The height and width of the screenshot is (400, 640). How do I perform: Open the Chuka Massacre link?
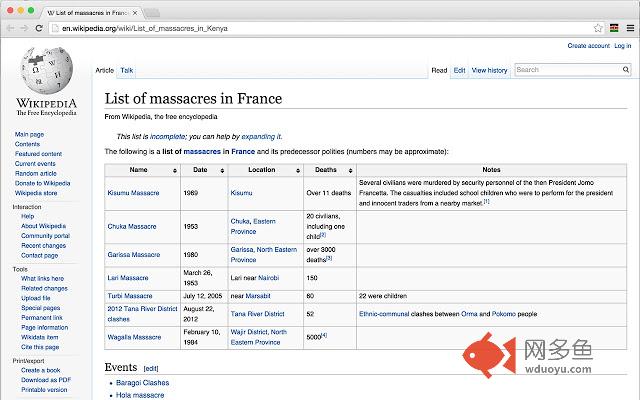click(132, 227)
